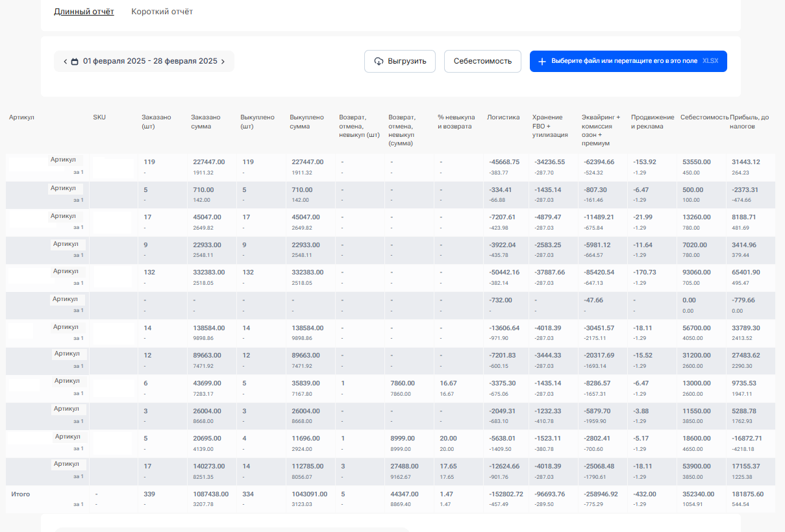Image resolution: width=785 pixels, height=532 pixels.
Task: Select the SKU column header
Action: (x=99, y=117)
